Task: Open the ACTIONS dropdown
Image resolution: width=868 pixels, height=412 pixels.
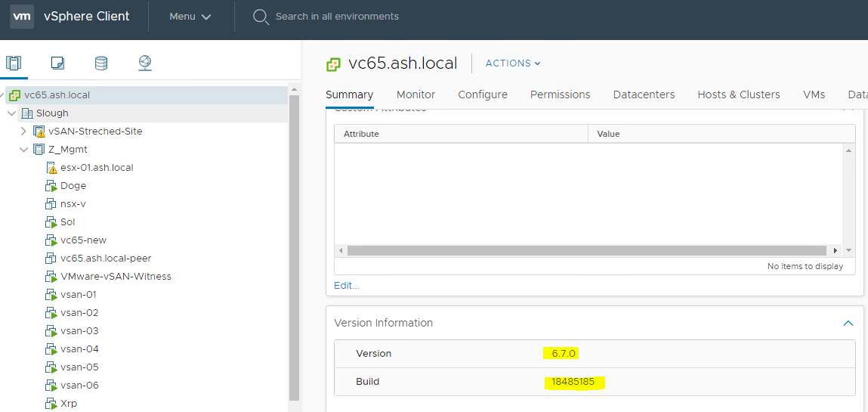Action: pyautogui.click(x=513, y=64)
